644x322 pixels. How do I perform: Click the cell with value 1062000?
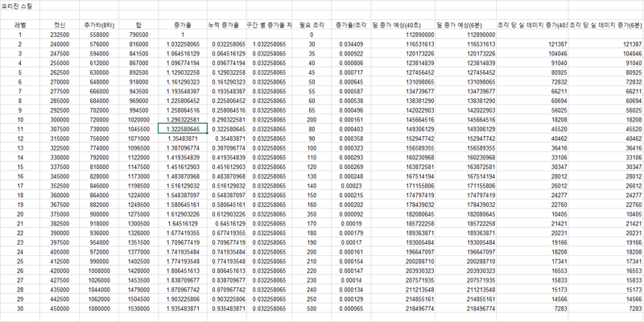click(x=99, y=299)
